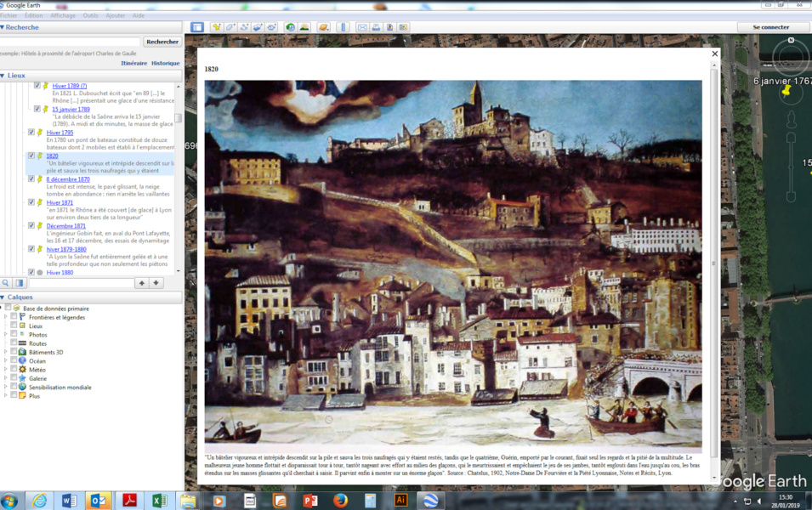This screenshot has height=510, width=812.
Task: Open the Affichage menu
Action: (63, 15)
